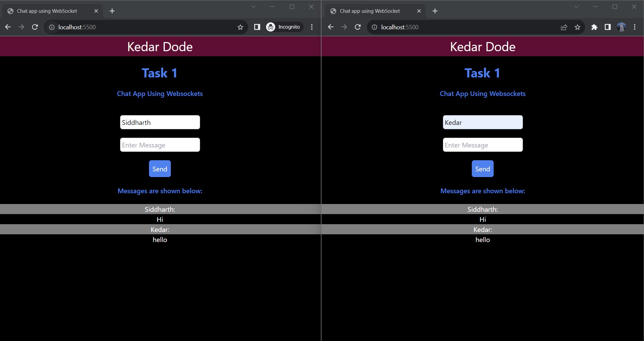Screen dimensions: 644x341
Task: Select the Chat app using WebSocket tab left window
Action: [47, 11]
